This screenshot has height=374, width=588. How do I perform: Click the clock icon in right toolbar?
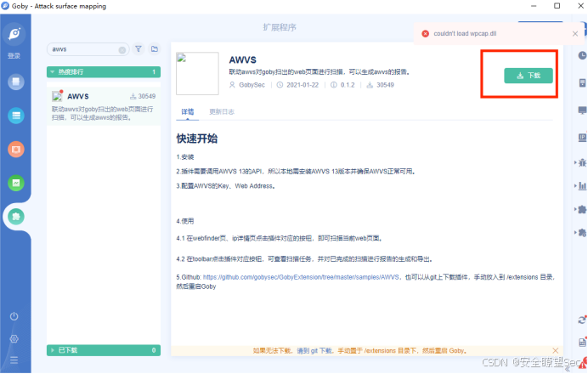click(x=582, y=55)
